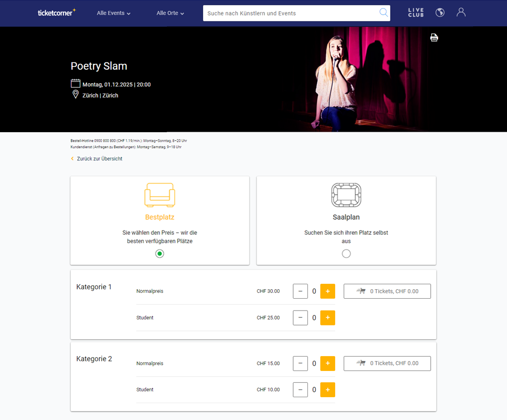Increase Kategorie 1 Student ticket count
Viewport: 507px width, 420px height.
tap(328, 318)
